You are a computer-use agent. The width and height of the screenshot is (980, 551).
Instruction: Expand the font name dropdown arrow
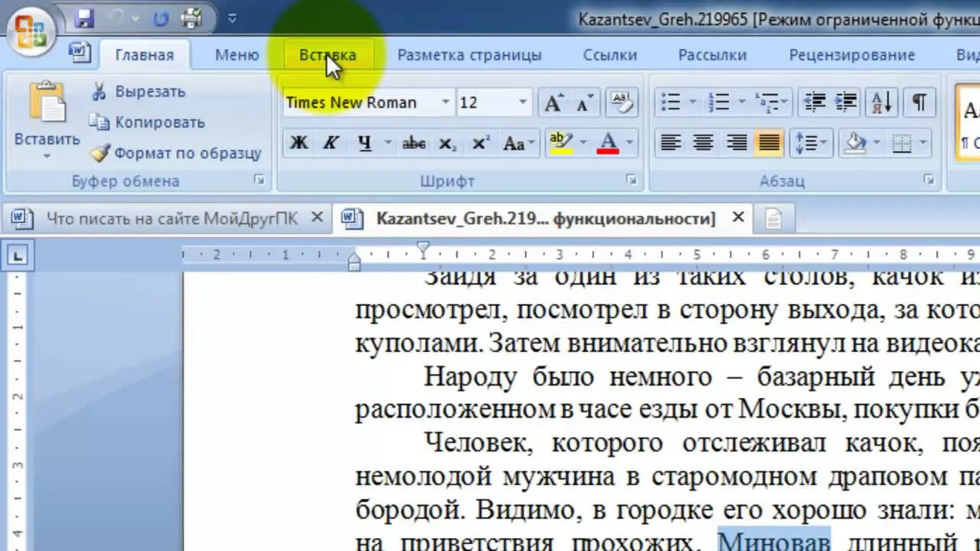[x=445, y=103]
